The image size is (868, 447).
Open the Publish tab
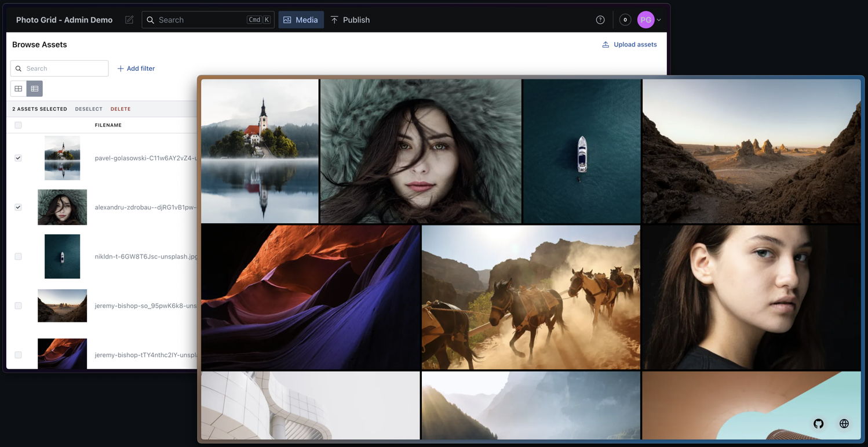pos(350,20)
